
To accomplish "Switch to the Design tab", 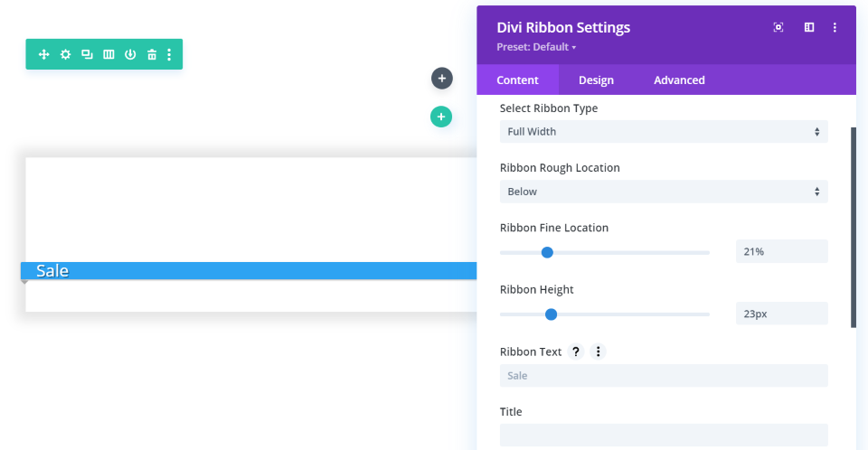I will [x=596, y=80].
